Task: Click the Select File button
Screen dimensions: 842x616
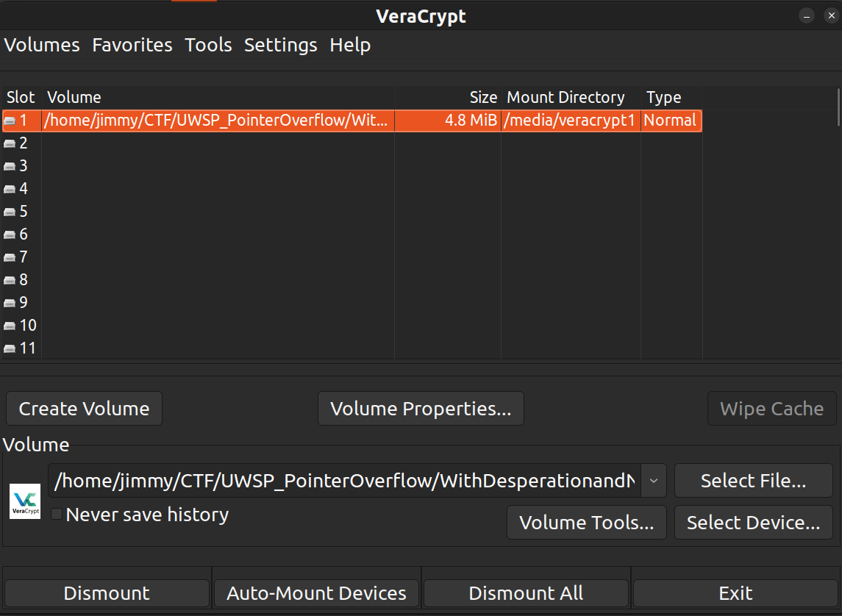Action: coord(754,481)
